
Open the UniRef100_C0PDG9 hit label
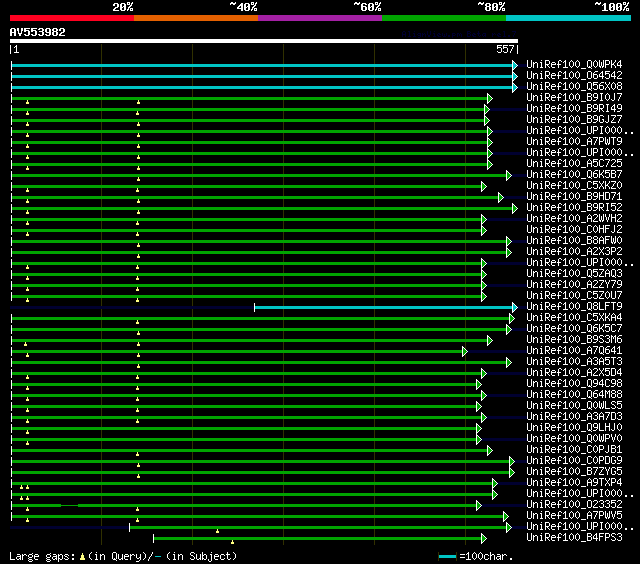pyautogui.click(x=573, y=461)
